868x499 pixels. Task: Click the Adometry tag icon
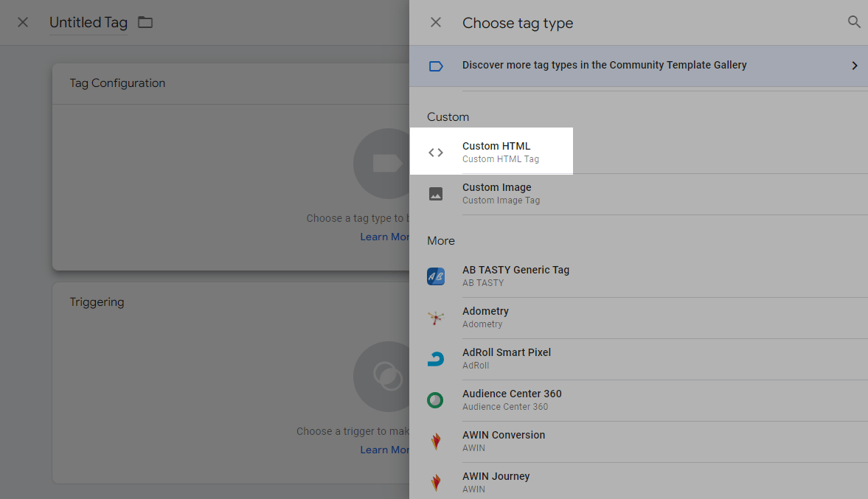point(435,317)
